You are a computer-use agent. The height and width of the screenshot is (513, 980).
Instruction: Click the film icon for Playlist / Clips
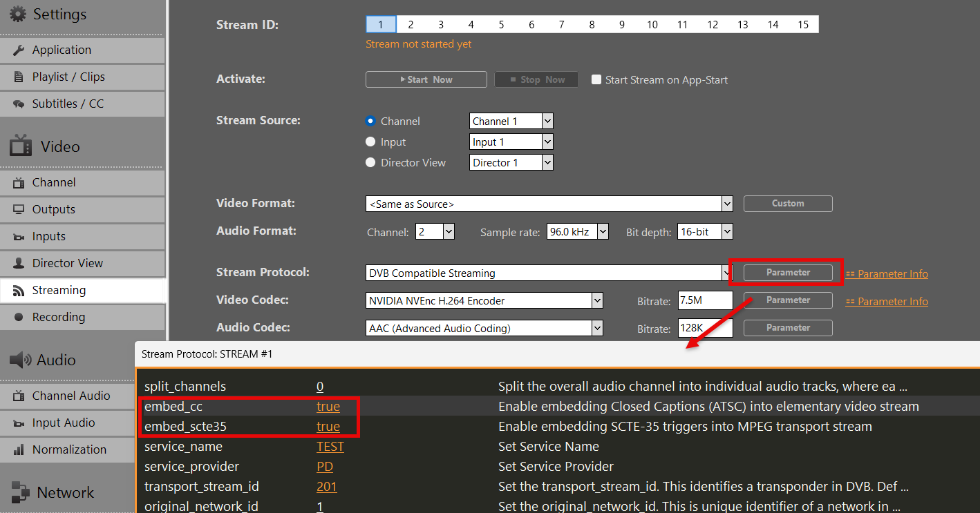pyautogui.click(x=19, y=77)
